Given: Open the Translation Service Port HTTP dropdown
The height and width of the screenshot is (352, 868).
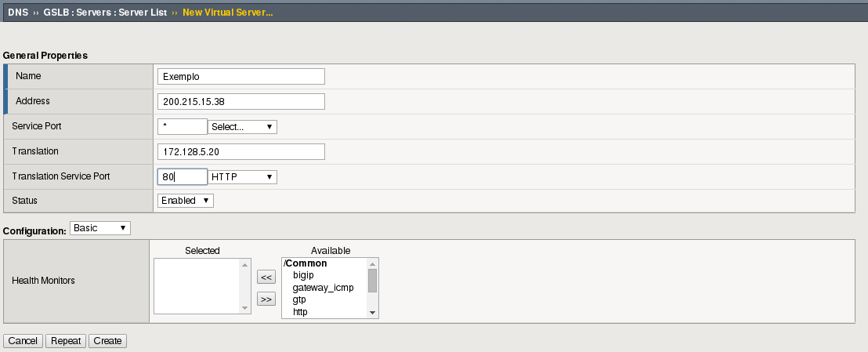Looking at the screenshot, I should tap(242, 177).
